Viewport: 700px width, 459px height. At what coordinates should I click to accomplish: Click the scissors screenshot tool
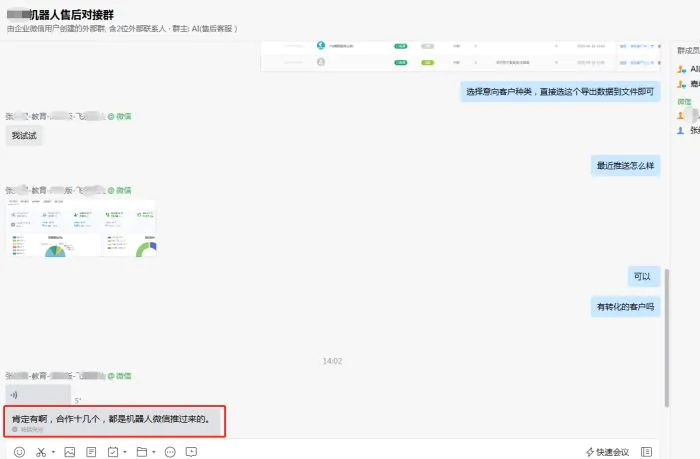coord(42,452)
